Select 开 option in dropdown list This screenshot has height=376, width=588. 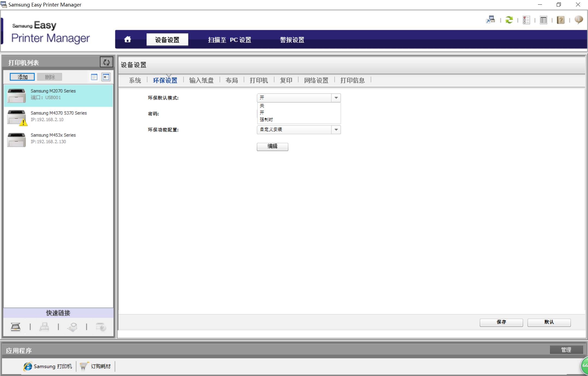click(x=299, y=113)
